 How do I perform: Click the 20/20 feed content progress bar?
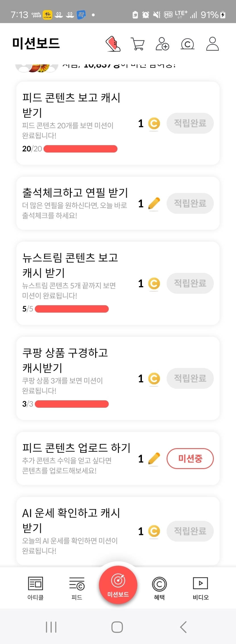[80, 149]
